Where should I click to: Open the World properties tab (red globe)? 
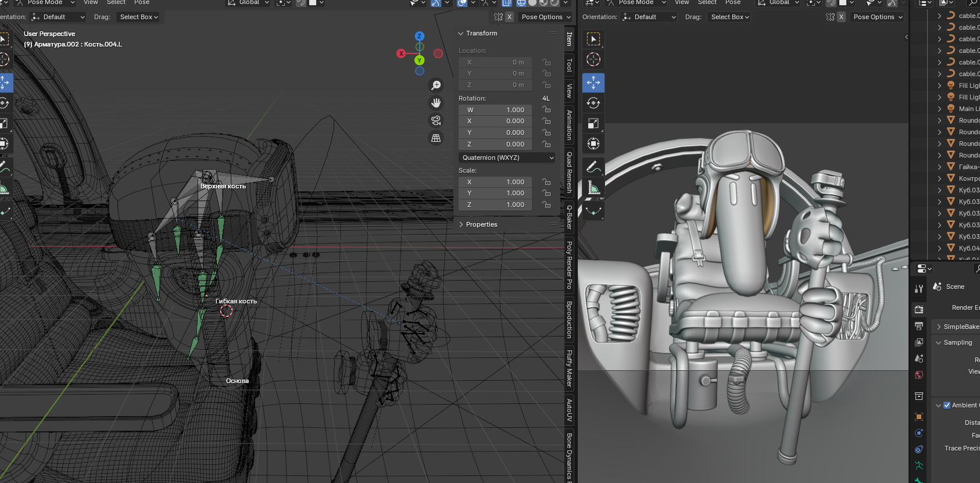[919, 375]
